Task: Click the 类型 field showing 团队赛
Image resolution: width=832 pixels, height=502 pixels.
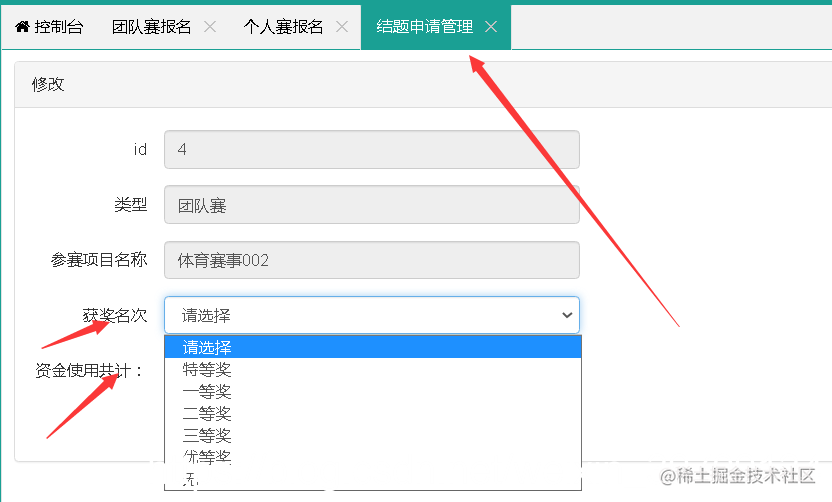Action: click(371, 205)
